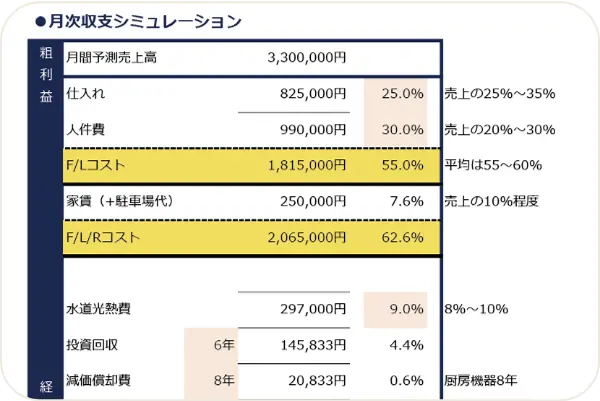
Task: Click the 月間予測売上高 value 3,300,000円
Action: 306,58
